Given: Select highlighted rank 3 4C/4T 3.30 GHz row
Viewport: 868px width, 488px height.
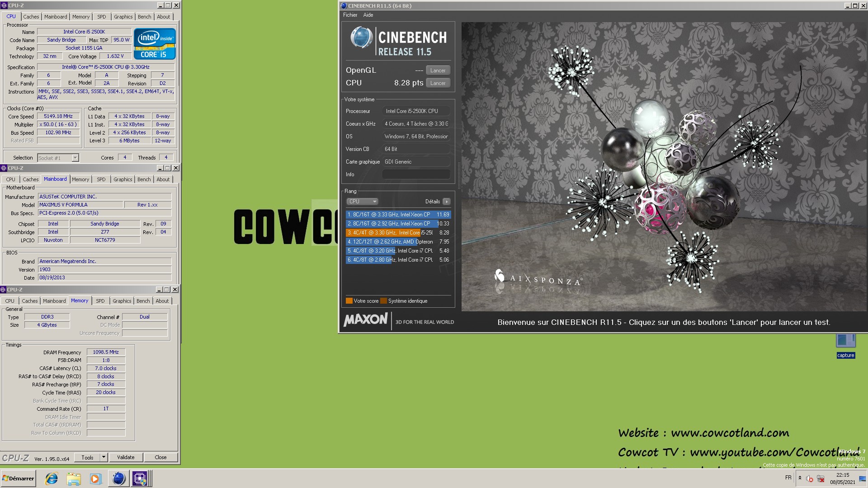Looking at the screenshot, I should [398, 233].
